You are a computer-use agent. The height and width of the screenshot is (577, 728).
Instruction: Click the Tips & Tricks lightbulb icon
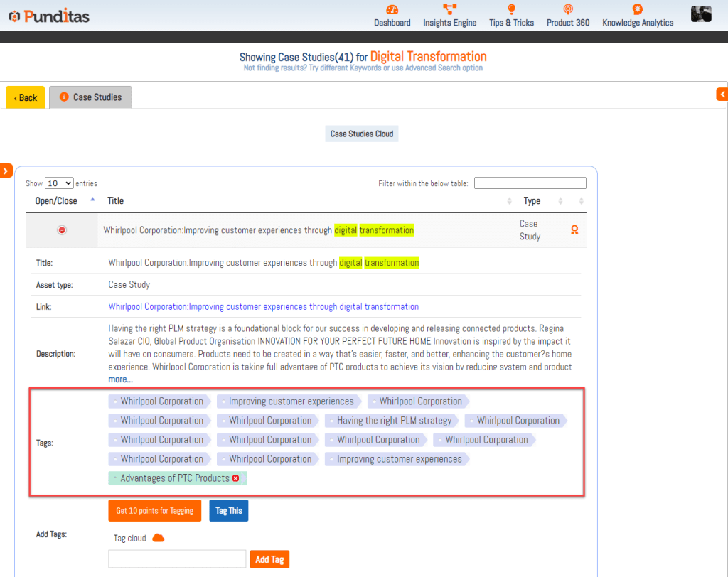point(511,10)
